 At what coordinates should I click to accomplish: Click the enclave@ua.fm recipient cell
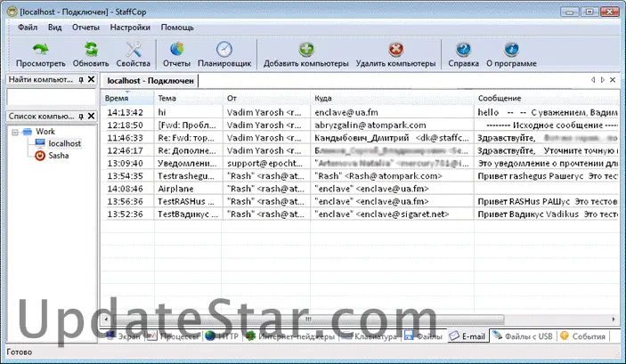pos(393,112)
